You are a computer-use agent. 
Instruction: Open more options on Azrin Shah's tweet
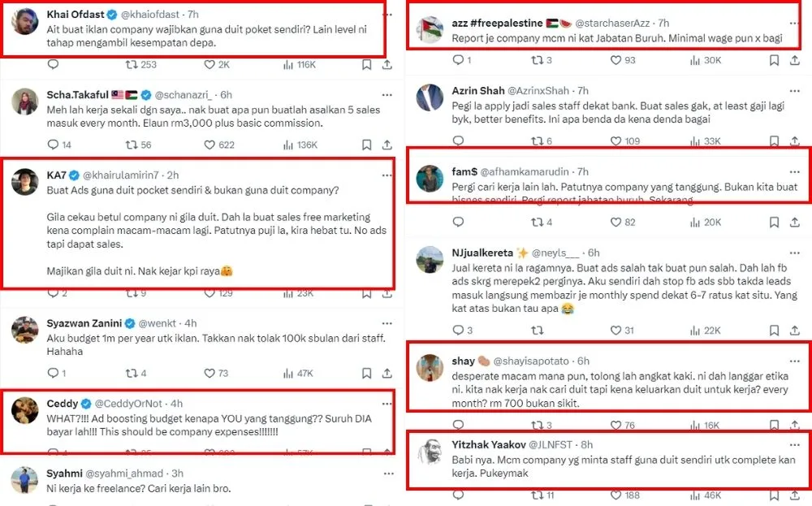click(x=793, y=91)
